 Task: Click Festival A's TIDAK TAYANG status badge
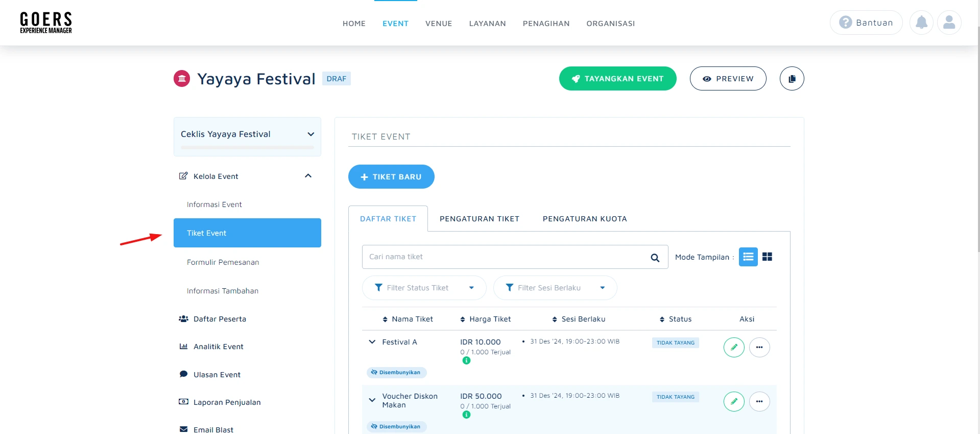[676, 342]
